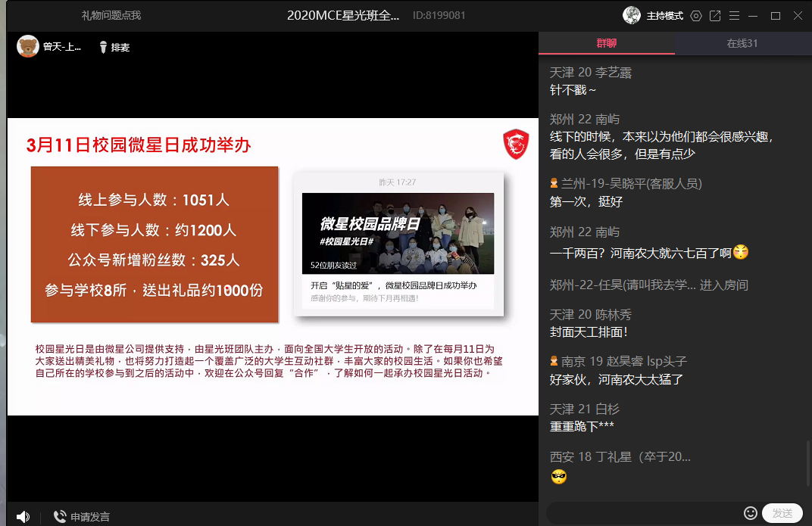
Task: Click the message 第一次，挺好
Action: pos(586,202)
